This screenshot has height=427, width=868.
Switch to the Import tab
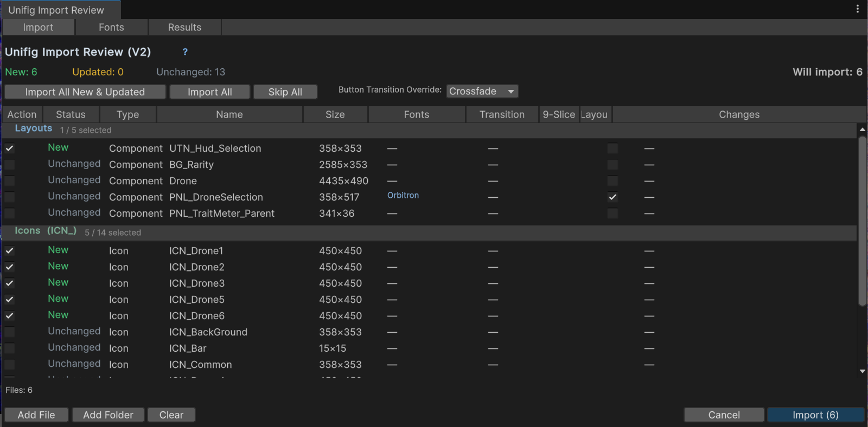click(38, 27)
